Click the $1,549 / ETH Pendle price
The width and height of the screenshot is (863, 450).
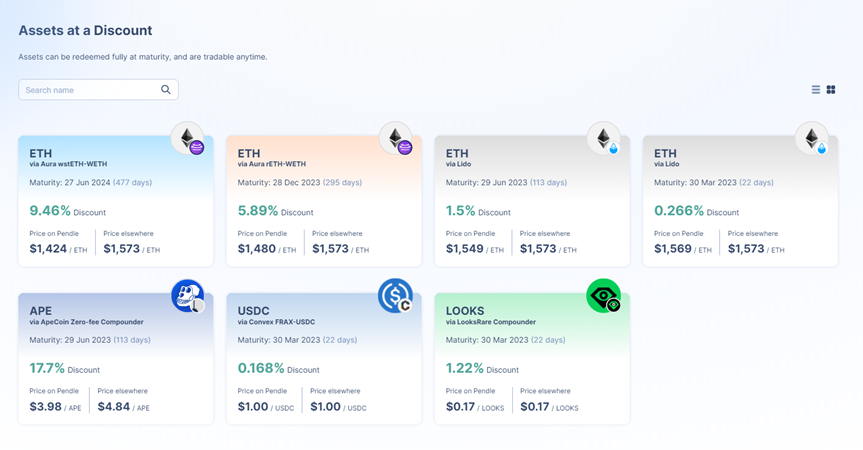pos(474,249)
